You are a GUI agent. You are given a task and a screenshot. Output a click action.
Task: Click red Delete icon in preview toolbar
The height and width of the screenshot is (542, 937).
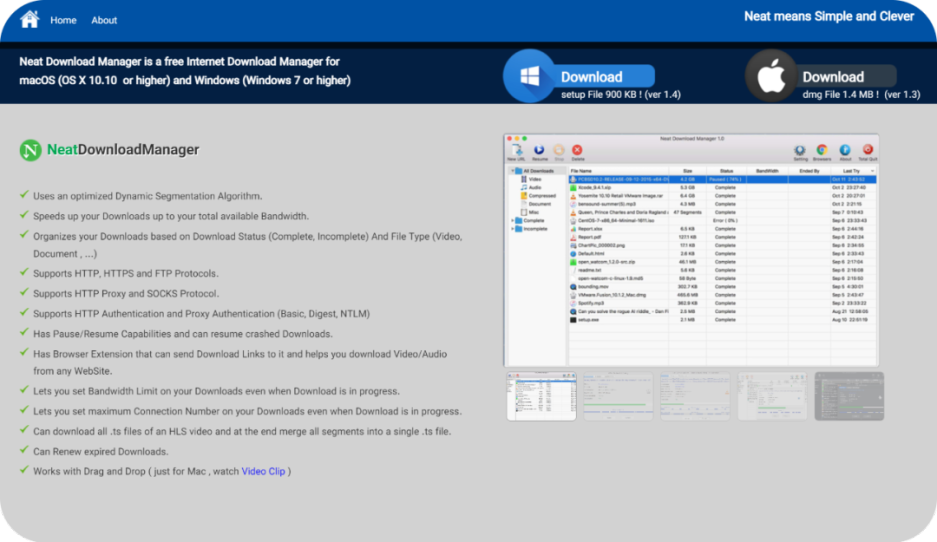(577, 152)
